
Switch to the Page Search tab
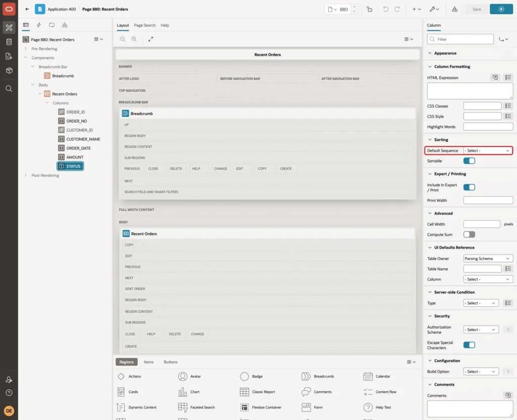click(x=144, y=25)
